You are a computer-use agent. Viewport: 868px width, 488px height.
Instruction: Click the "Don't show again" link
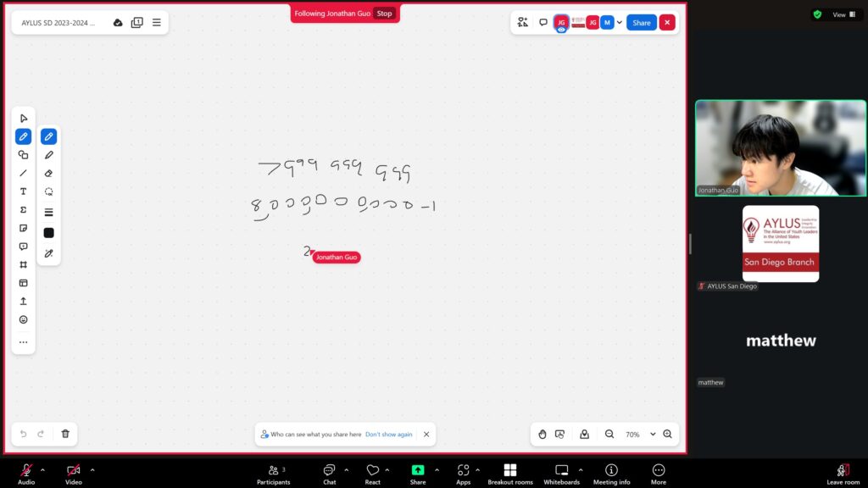[x=388, y=434]
